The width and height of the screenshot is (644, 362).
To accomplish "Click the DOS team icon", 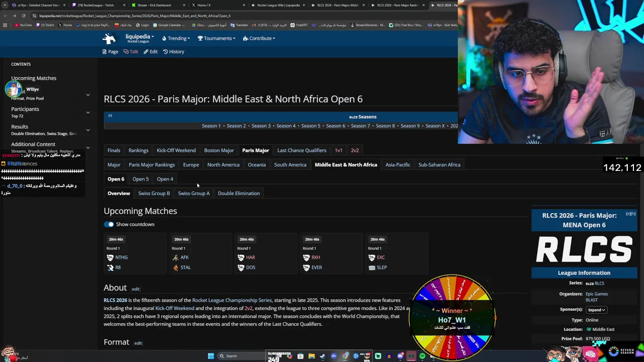I will click(241, 267).
